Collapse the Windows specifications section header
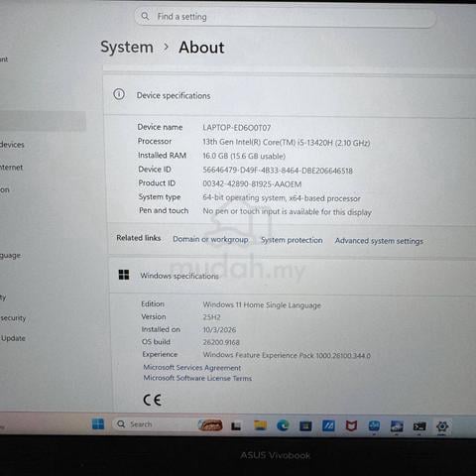This screenshot has height=476, width=476. (293, 276)
